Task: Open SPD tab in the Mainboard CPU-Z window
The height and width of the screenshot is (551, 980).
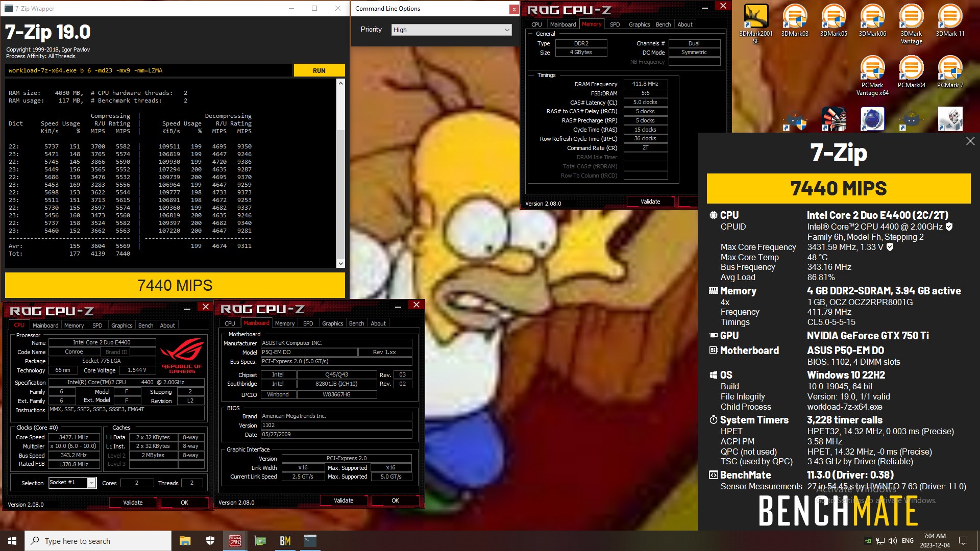Action: point(308,323)
